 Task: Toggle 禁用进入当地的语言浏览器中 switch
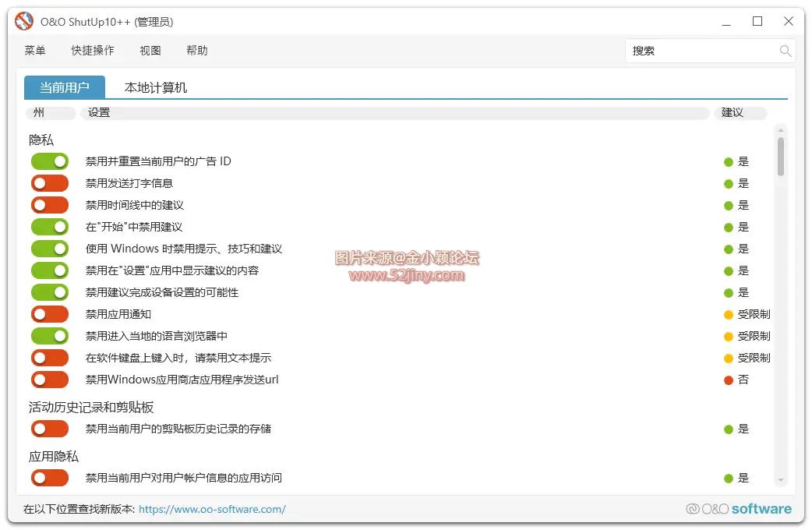pos(50,336)
